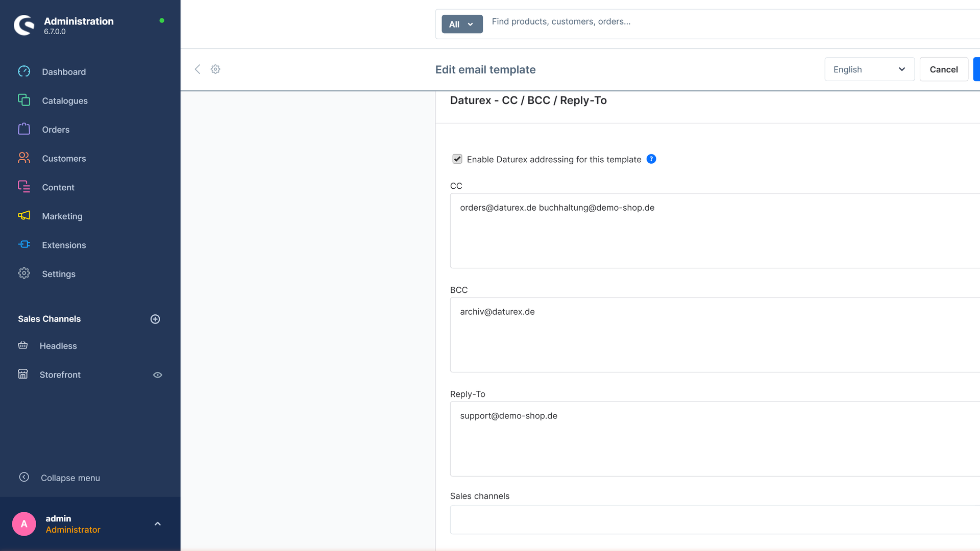Open the Dashboard icon in sidebar
The height and width of the screenshot is (551, 980).
click(x=24, y=71)
